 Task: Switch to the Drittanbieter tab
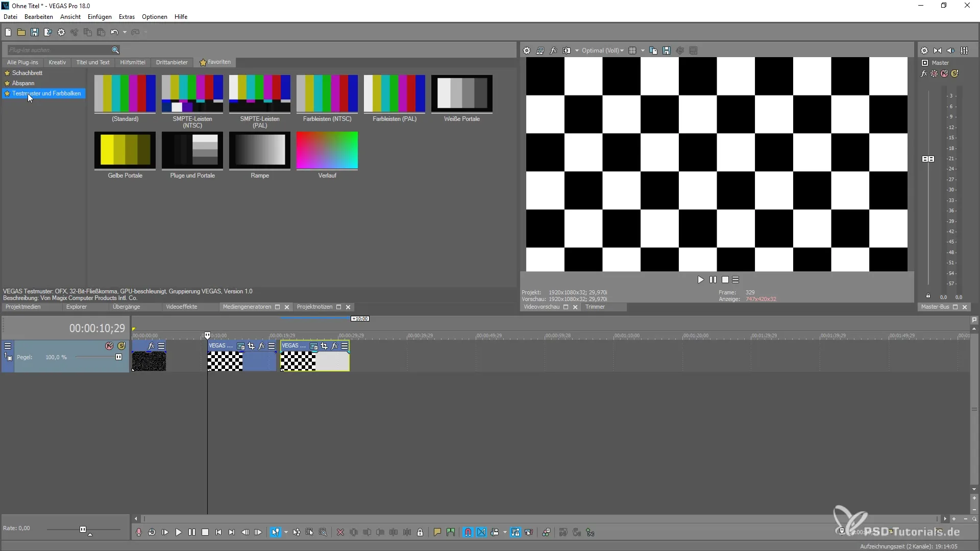click(x=171, y=62)
